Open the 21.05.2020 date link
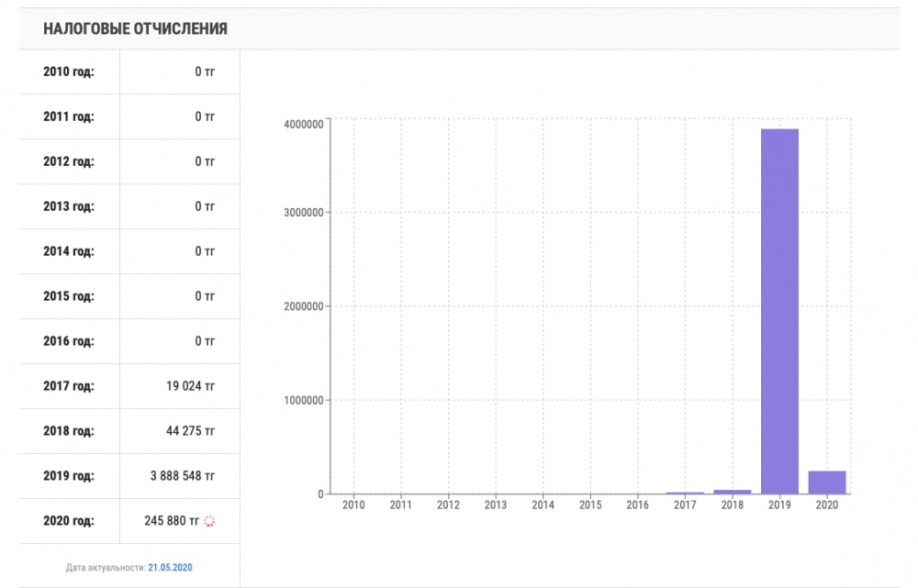Image resolution: width=918 pixels, height=588 pixels. point(171,568)
